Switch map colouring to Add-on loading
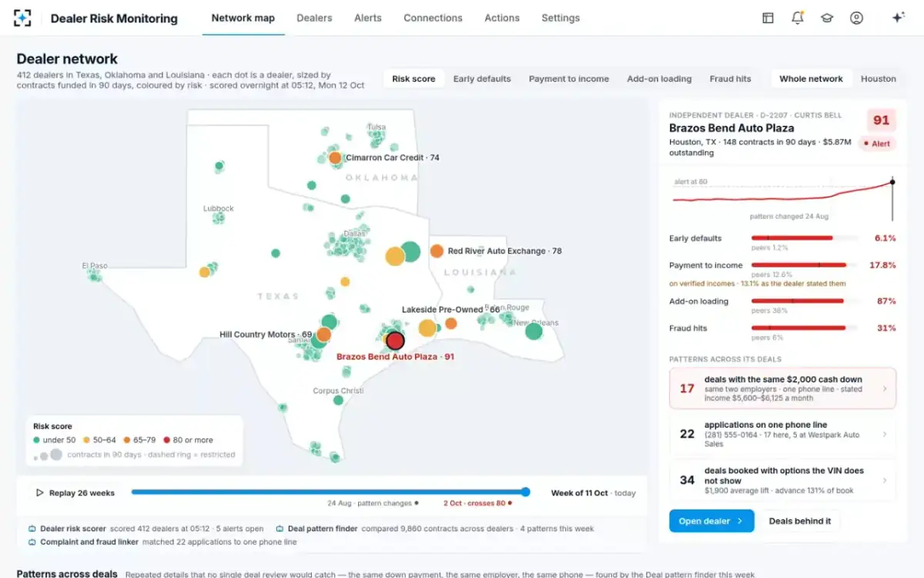The image size is (924, 578). click(659, 79)
